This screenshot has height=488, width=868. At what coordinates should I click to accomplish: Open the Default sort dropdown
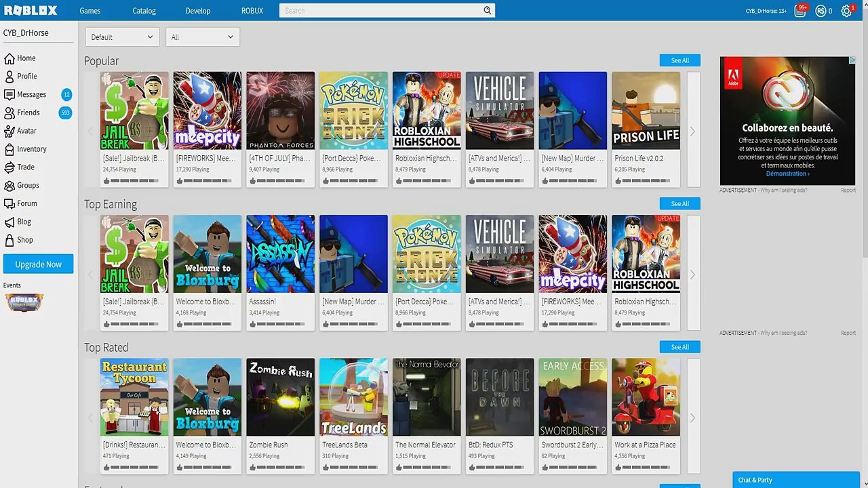pyautogui.click(x=123, y=37)
